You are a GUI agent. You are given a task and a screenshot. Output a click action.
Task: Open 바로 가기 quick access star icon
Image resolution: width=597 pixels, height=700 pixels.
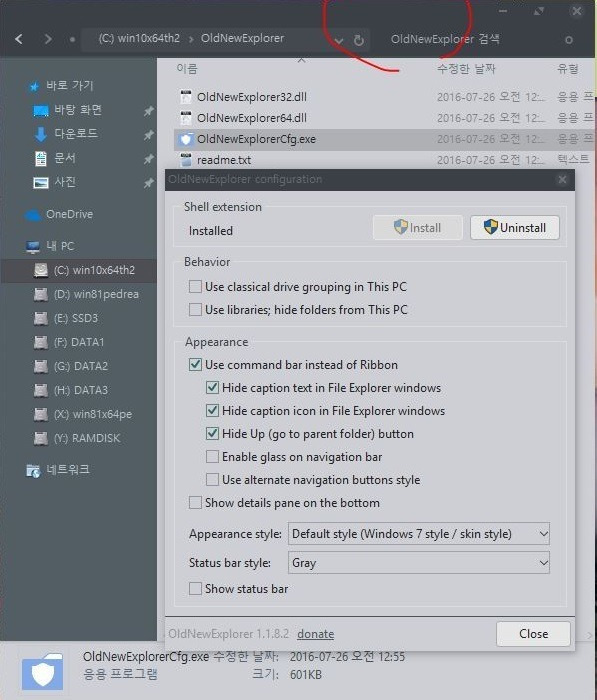tap(34, 86)
